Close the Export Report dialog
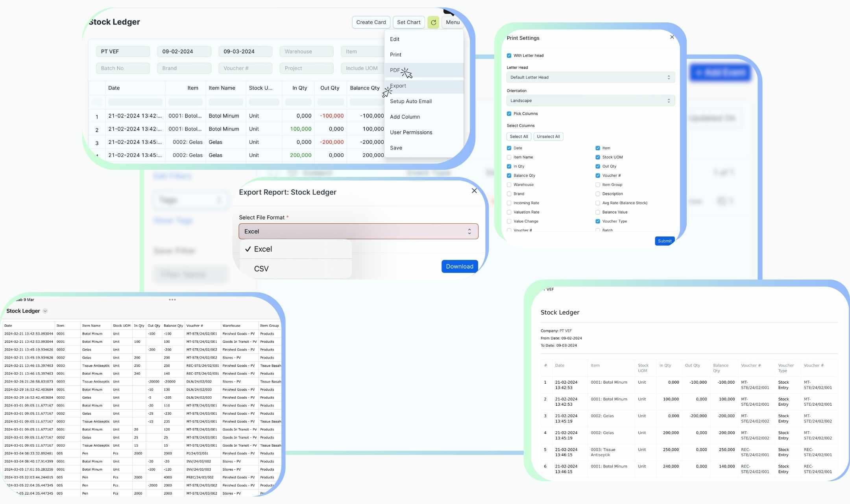The image size is (850, 504). point(474,191)
